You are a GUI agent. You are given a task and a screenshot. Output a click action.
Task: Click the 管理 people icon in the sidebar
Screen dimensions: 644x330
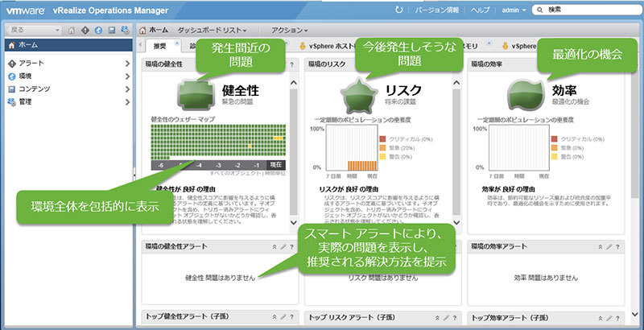[11, 102]
